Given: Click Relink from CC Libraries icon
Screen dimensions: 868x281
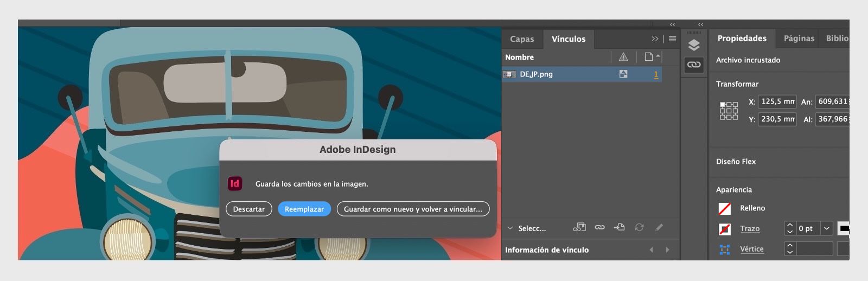Looking at the screenshot, I should tap(579, 228).
